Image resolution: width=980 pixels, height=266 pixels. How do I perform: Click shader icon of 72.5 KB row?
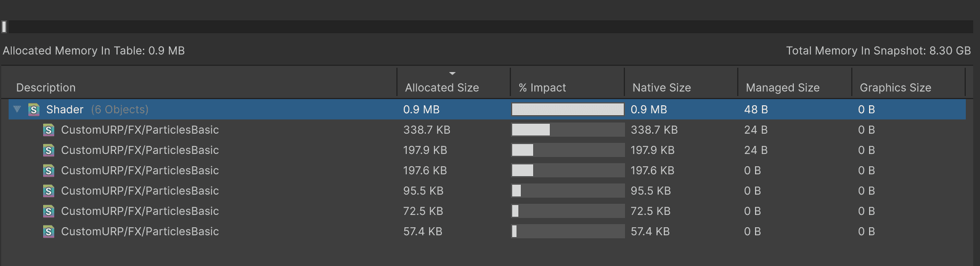coord(49,211)
